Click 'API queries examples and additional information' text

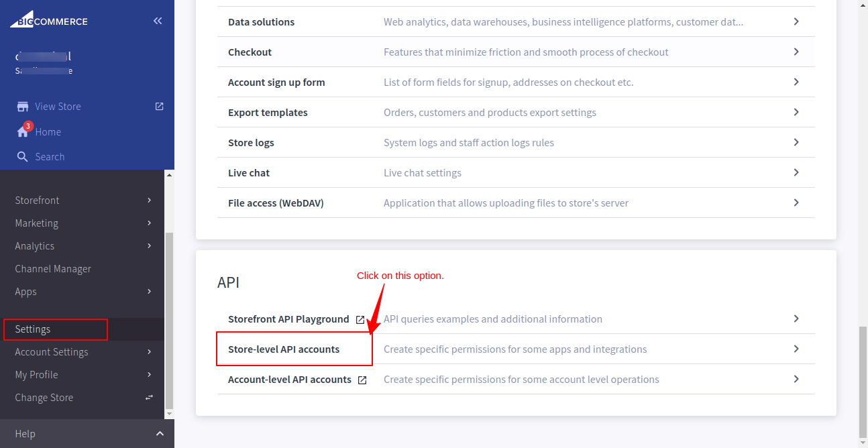point(493,319)
